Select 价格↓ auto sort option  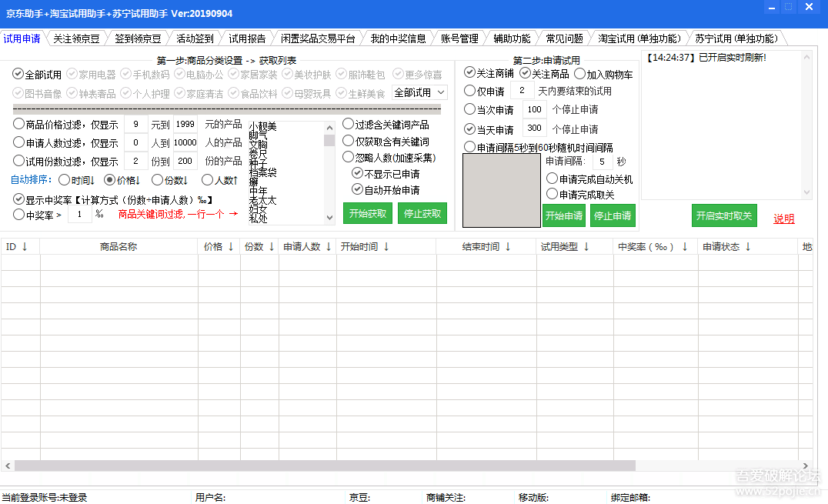coord(122,180)
